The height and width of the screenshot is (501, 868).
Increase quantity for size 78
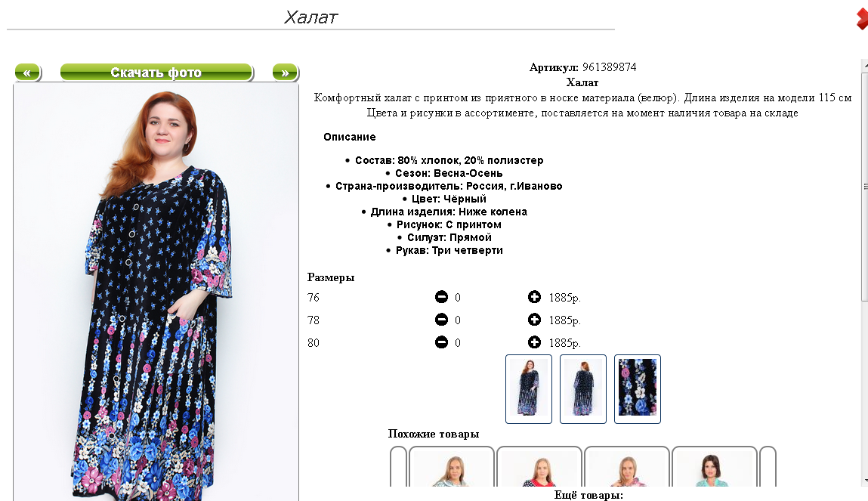534,320
